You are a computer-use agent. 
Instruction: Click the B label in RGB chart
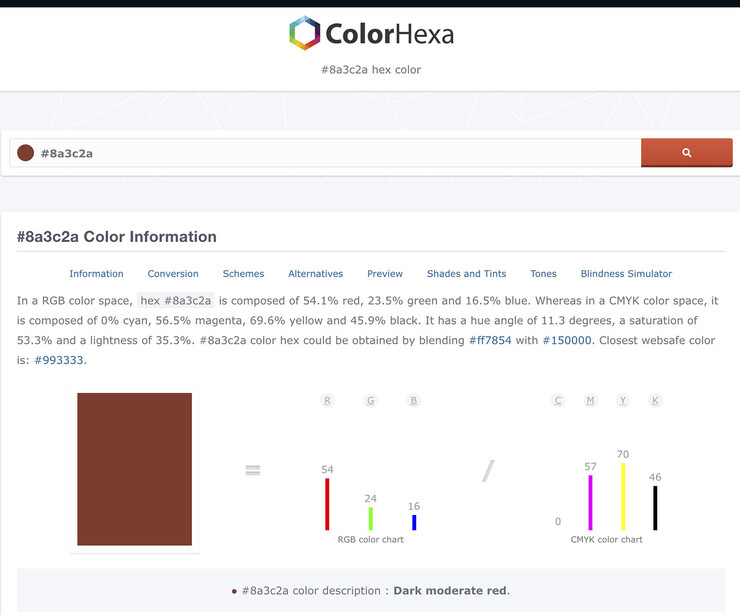pos(413,401)
